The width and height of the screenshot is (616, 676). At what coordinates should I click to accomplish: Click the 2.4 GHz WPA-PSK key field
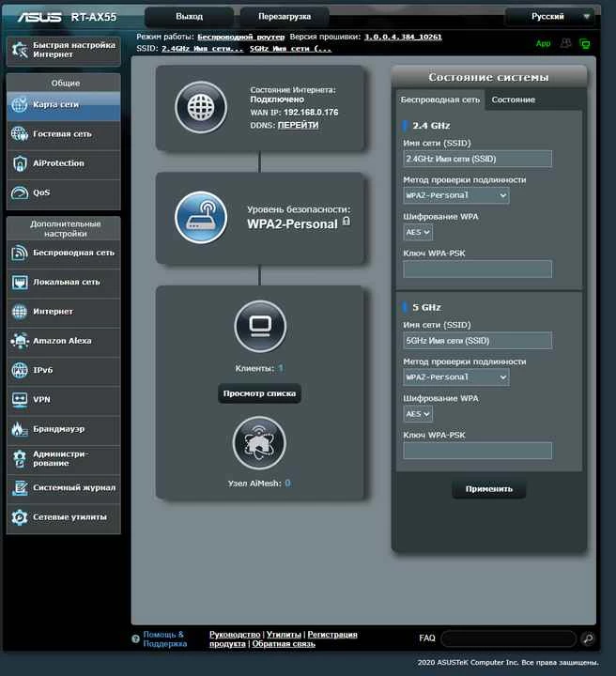(x=477, y=269)
